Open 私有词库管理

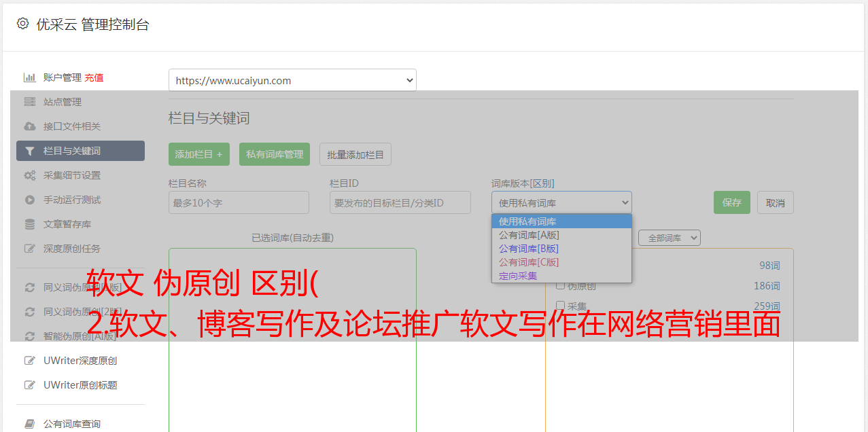[275, 154]
